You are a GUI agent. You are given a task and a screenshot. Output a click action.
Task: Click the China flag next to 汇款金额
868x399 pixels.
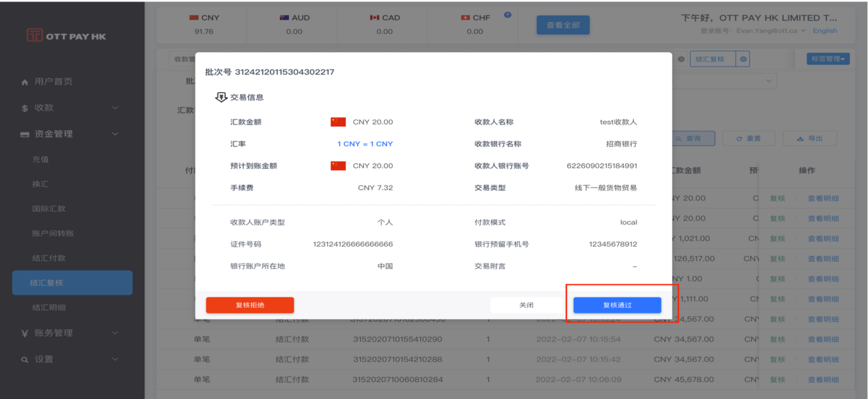coord(338,122)
